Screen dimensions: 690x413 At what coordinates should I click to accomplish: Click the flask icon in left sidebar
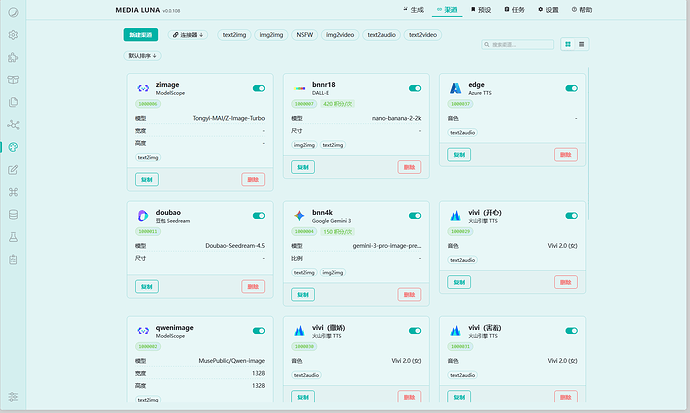[13, 237]
